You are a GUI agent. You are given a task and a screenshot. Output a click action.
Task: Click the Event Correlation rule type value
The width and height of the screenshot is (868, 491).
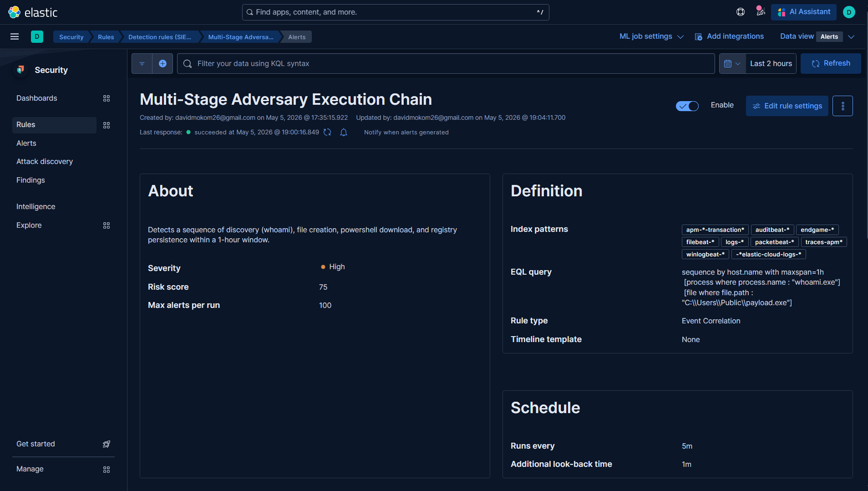711,321
